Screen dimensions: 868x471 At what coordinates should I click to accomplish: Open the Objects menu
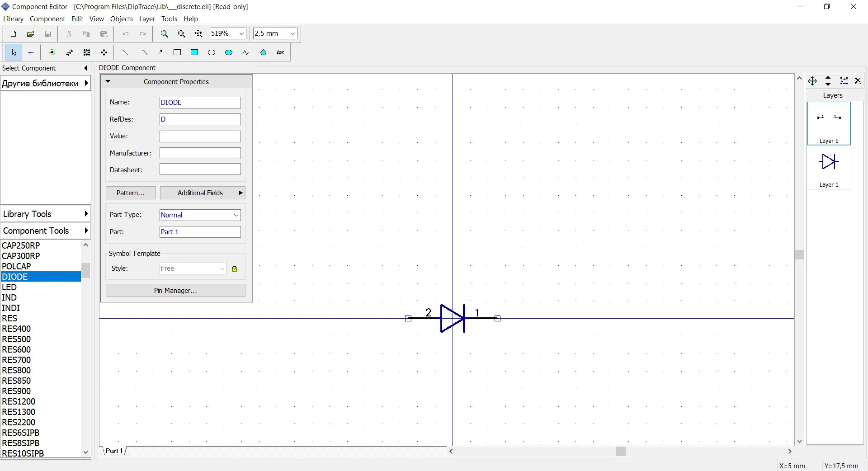[122, 19]
